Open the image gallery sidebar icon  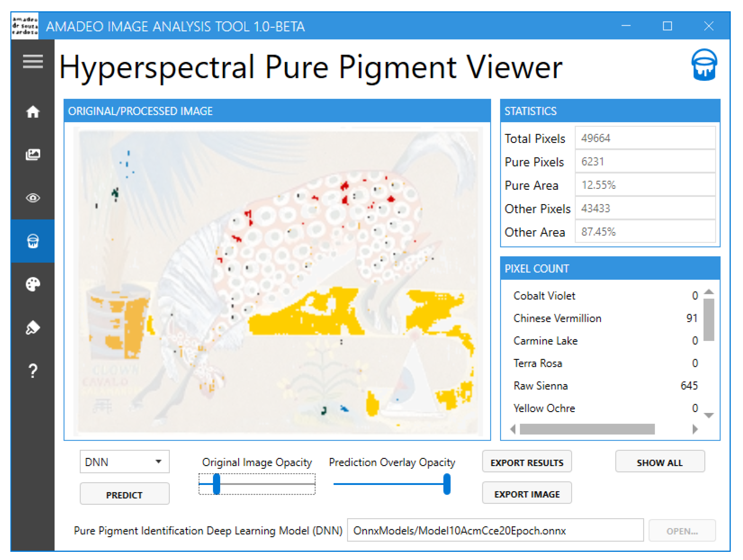click(x=33, y=155)
